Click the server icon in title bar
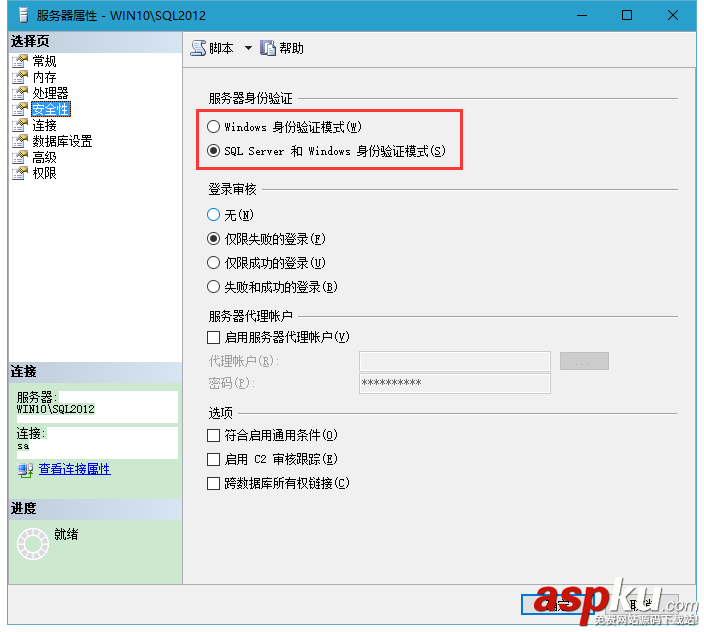This screenshot has width=704, height=632. click(x=24, y=15)
